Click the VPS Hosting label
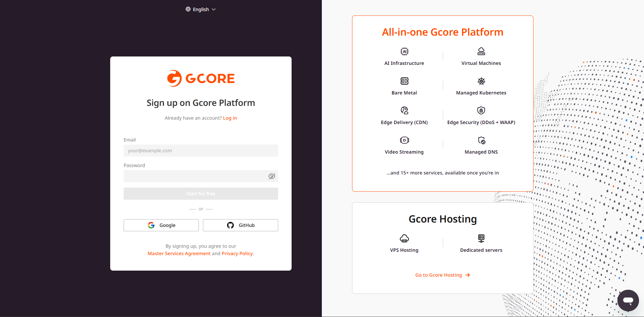The width and height of the screenshot is (644, 317). click(x=404, y=250)
